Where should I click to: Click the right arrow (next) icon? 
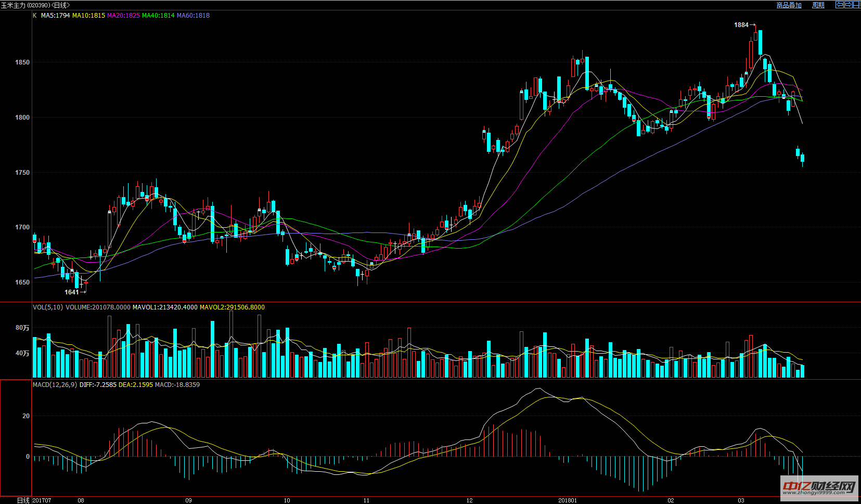pyautogui.click(x=848, y=5)
